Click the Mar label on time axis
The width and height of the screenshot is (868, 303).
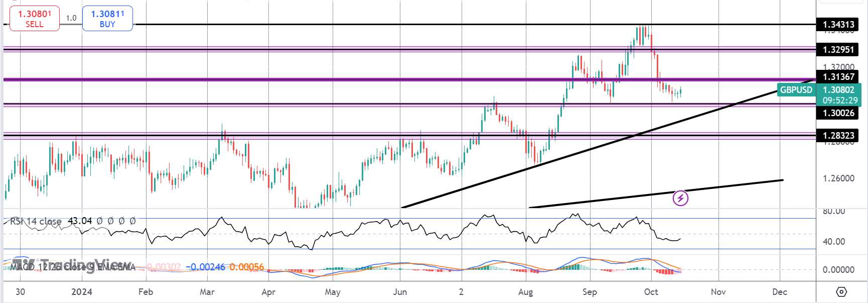(207, 292)
